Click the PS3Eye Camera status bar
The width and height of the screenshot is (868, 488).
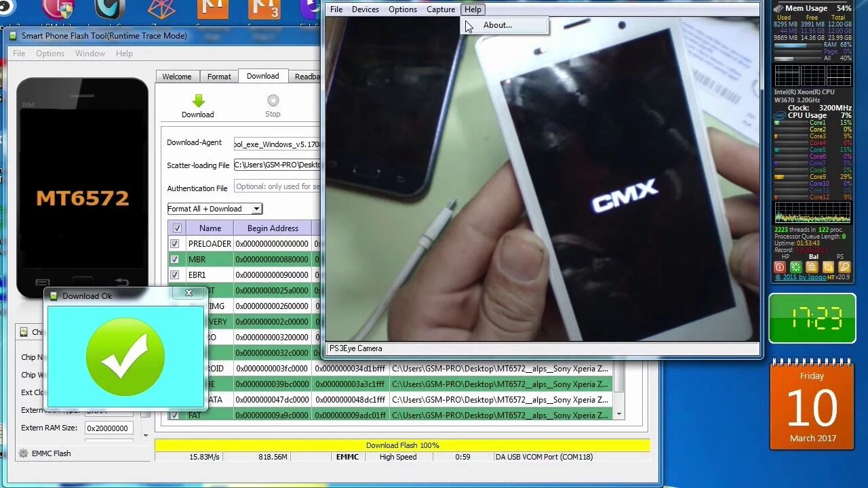542,348
